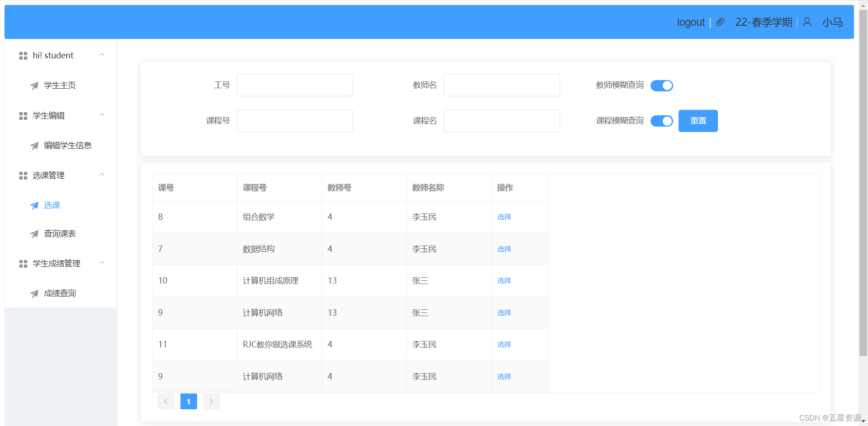The image size is (868, 426).
Task: Click the 重置 reset button
Action: click(698, 121)
